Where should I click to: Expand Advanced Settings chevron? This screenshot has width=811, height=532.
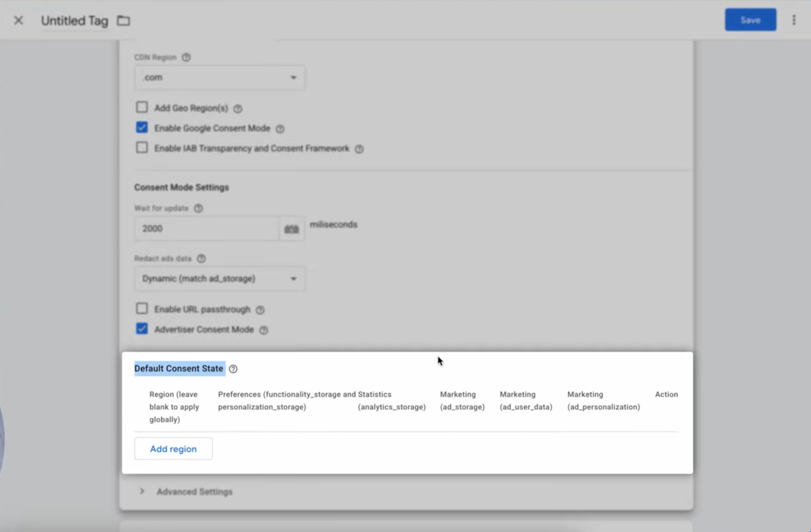[142, 491]
